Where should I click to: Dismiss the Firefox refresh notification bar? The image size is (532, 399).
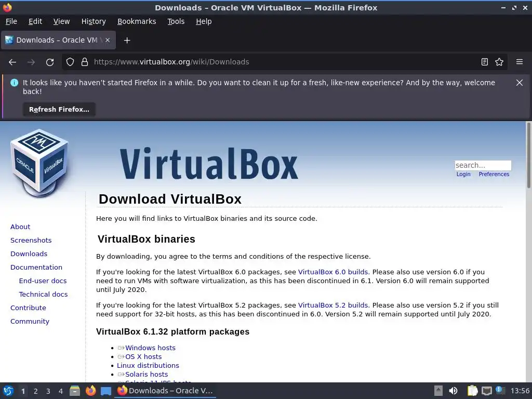(x=520, y=83)
